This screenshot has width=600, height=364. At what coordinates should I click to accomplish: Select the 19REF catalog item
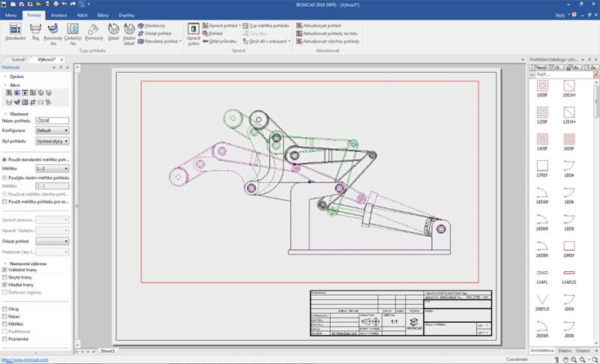[568, 249]
